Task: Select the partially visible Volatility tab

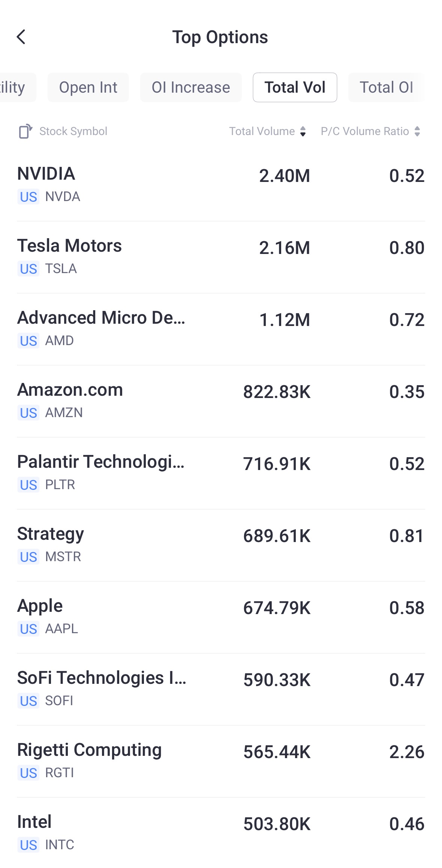Action: coord(15,87)
